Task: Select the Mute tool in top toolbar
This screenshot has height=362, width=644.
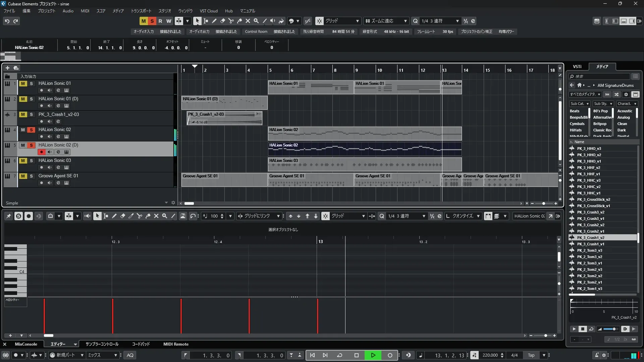Action: click(x=248, y=21)
